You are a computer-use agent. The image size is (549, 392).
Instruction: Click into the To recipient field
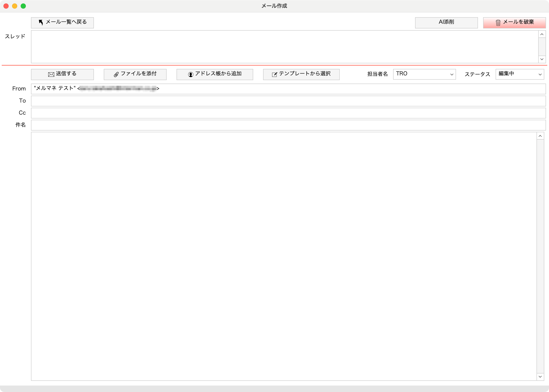288,101
